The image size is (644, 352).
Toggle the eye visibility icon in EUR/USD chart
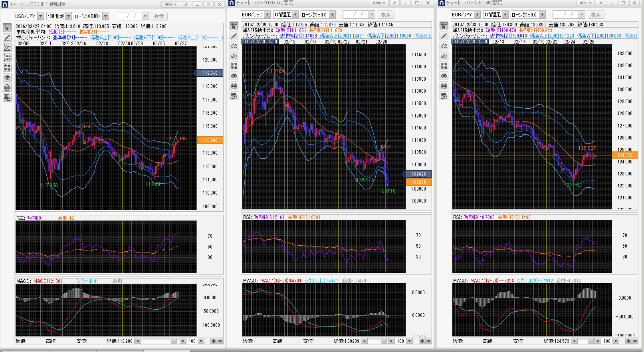[234, 76]
